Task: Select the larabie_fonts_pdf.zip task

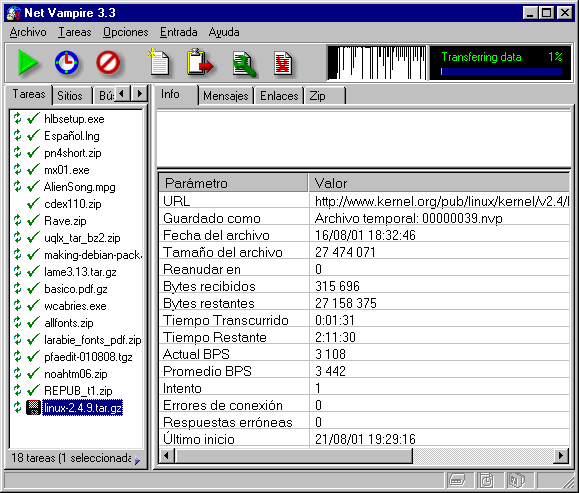Action: point(92,339)
